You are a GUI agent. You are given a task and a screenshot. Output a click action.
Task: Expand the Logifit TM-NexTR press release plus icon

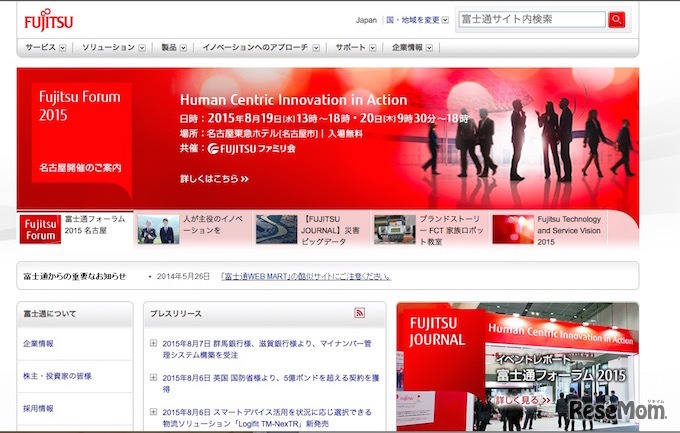point(153,411)
